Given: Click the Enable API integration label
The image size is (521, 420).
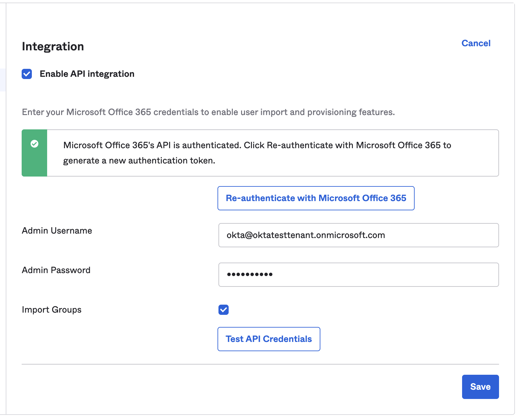Looking at the screenshot, I should pos(87,74).
